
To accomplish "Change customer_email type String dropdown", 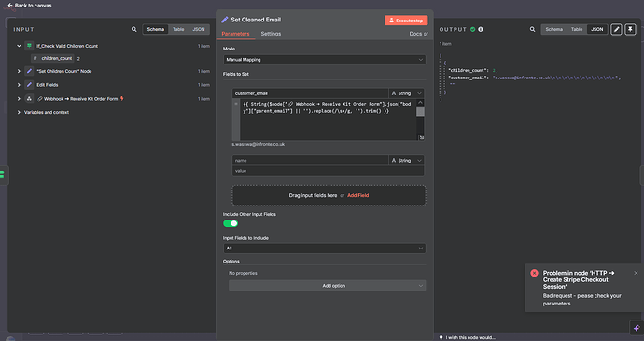I will [406, 93].
